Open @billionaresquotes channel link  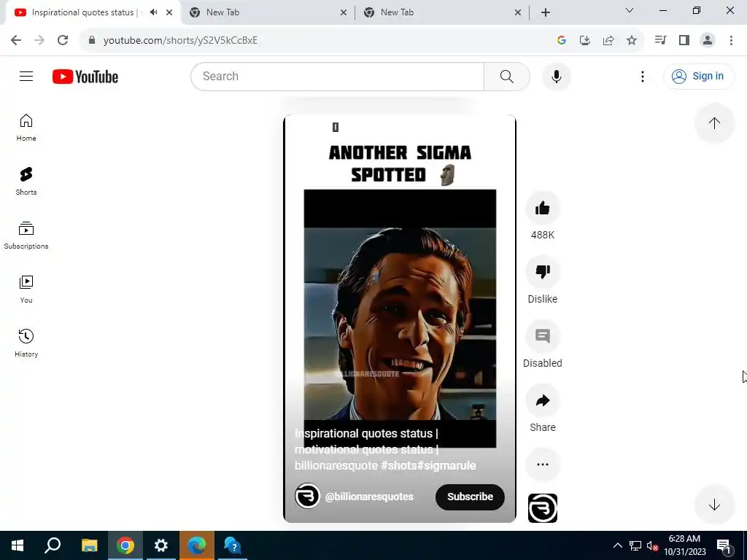[x=369, y=497]
